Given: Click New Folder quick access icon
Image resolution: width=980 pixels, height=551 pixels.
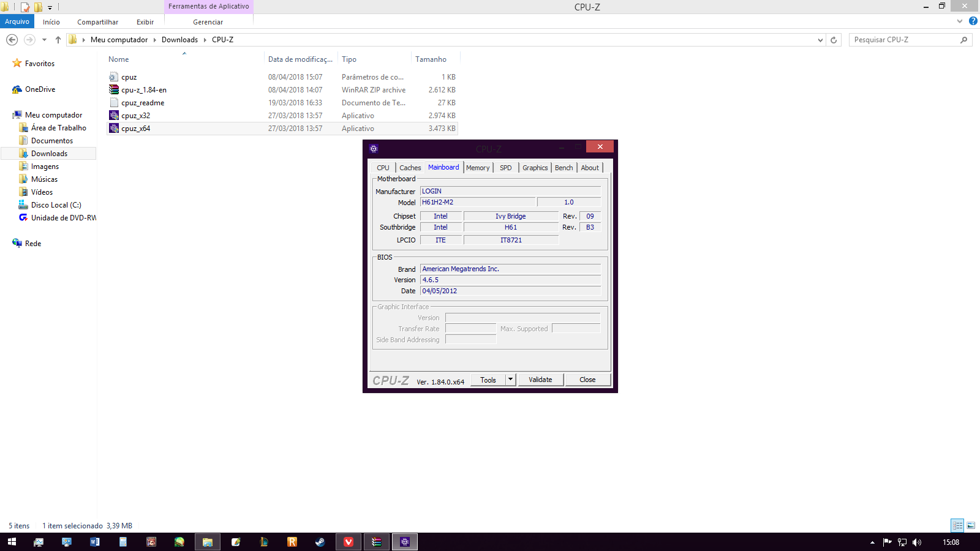Looking at the screenshot, I should pos(38,7).
